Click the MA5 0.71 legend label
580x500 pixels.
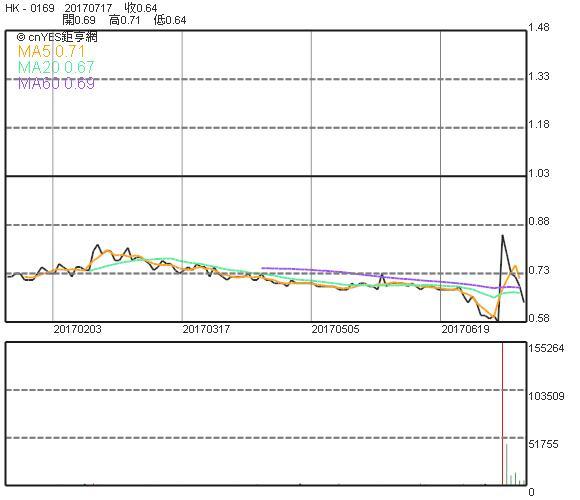pyautogui.click(x=51, y=51)
